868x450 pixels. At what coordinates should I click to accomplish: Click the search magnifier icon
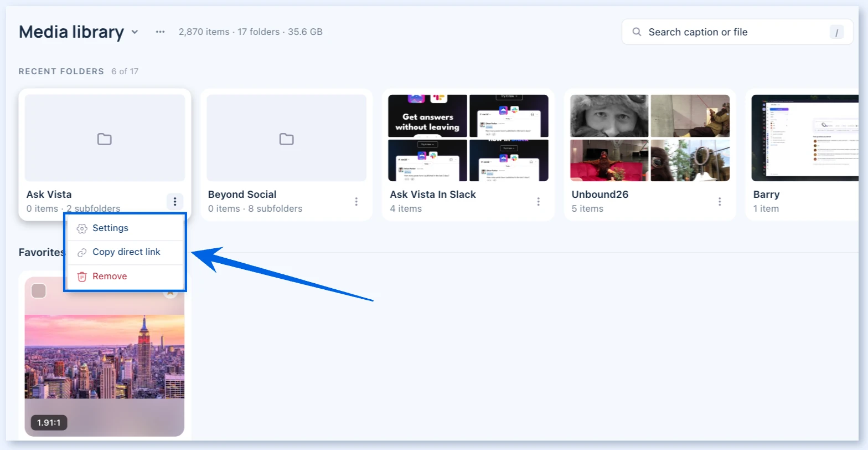[x=637, y=32]
